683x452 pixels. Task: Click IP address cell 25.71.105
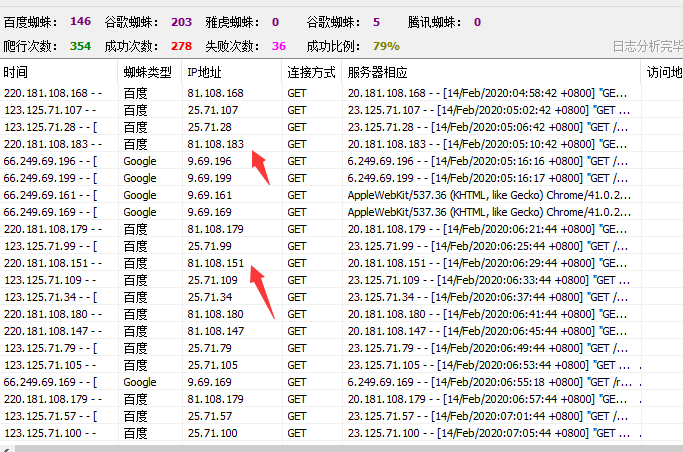pos(213,365)
